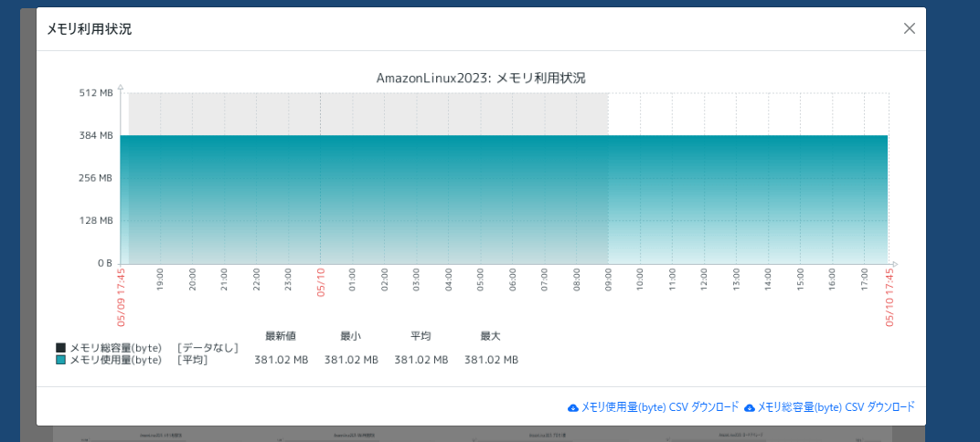
Task: Click cloud icon beside メモリ総容量 CSV download
Action: (x=750, y=407)
